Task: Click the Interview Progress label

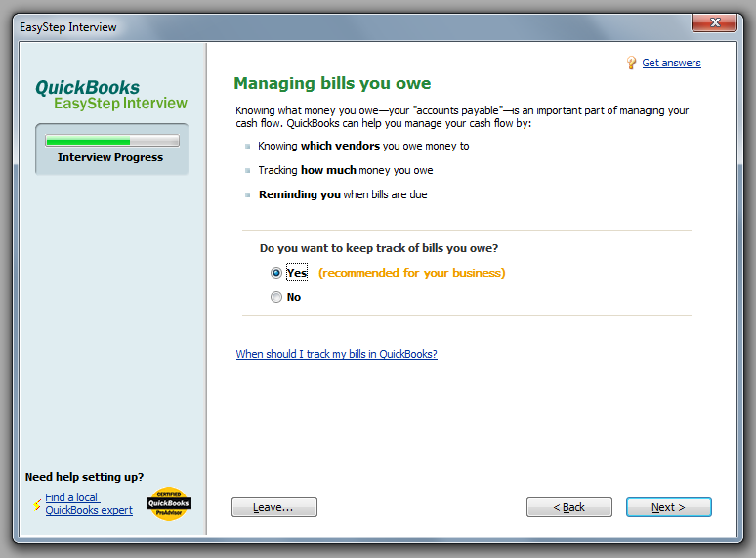Action: click(x=110, y=157)
